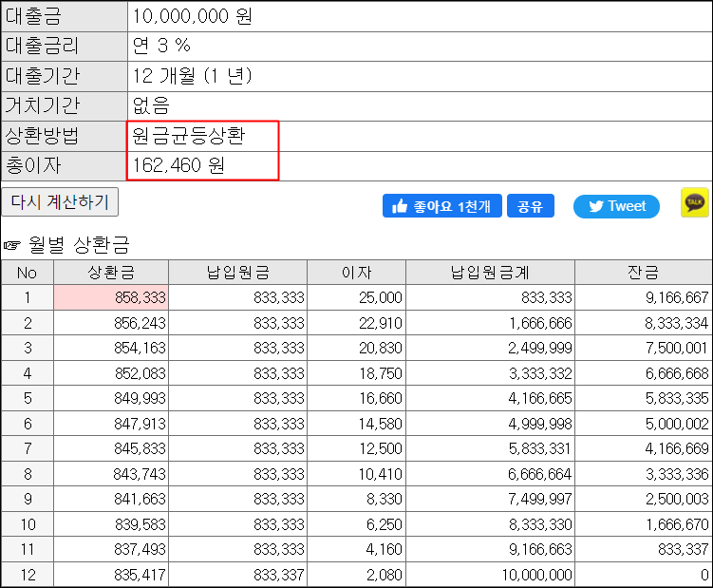Click the 14,580 interest cell
The width and height of the screenshot is (713, 588).
[x=357, y=424]
